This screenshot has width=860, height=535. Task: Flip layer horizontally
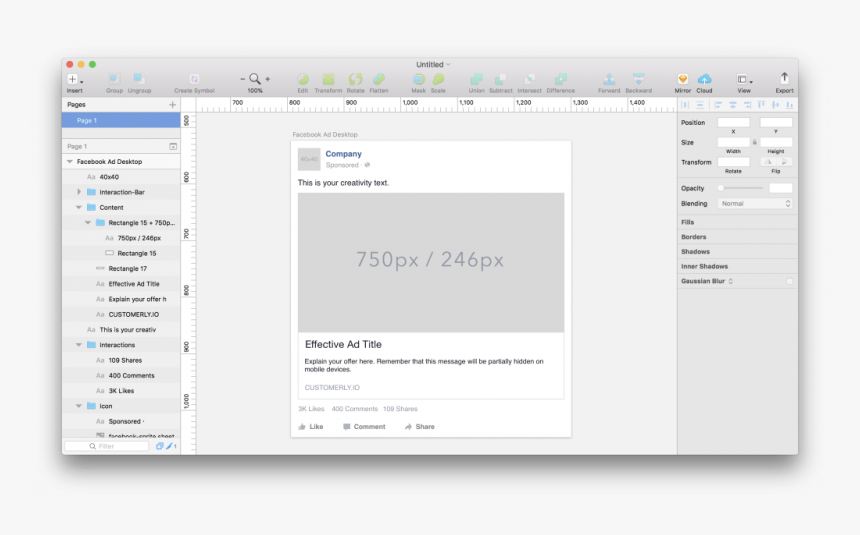(768, 162)
